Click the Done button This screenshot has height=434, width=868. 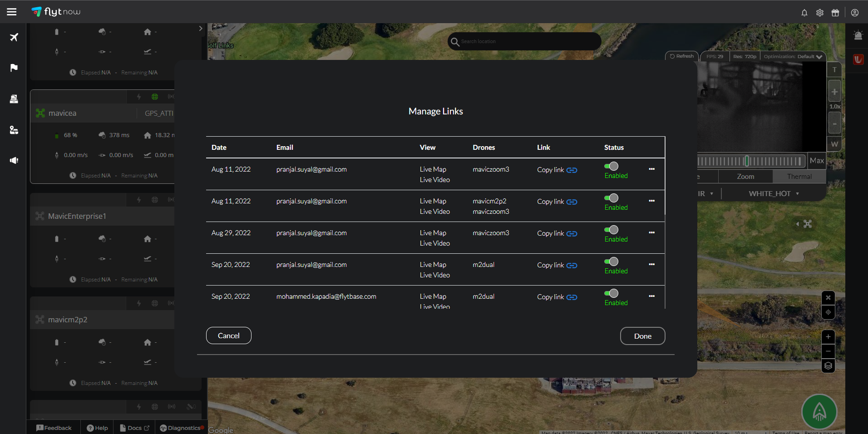642,336
